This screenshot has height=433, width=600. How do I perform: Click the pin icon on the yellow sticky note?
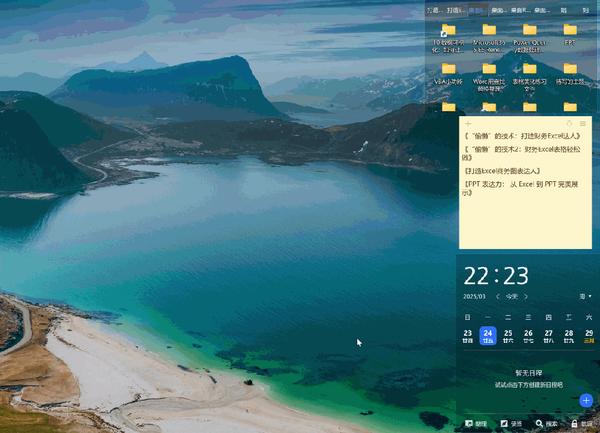(569, 124)
